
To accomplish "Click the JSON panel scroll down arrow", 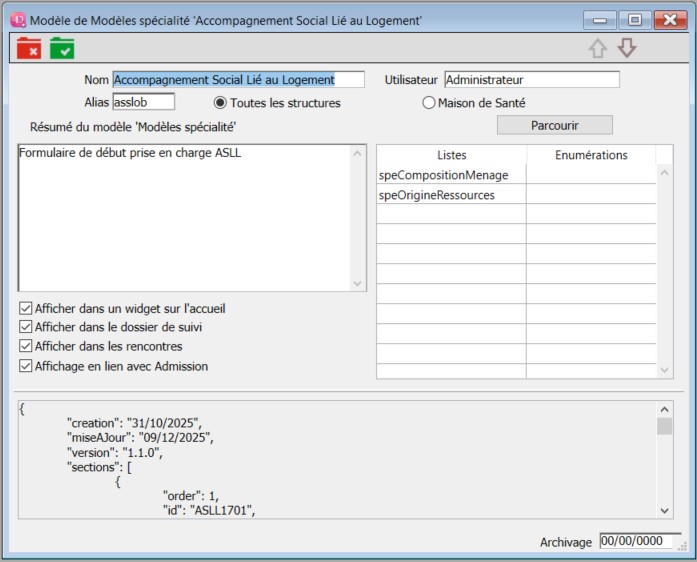I will 665,511.
